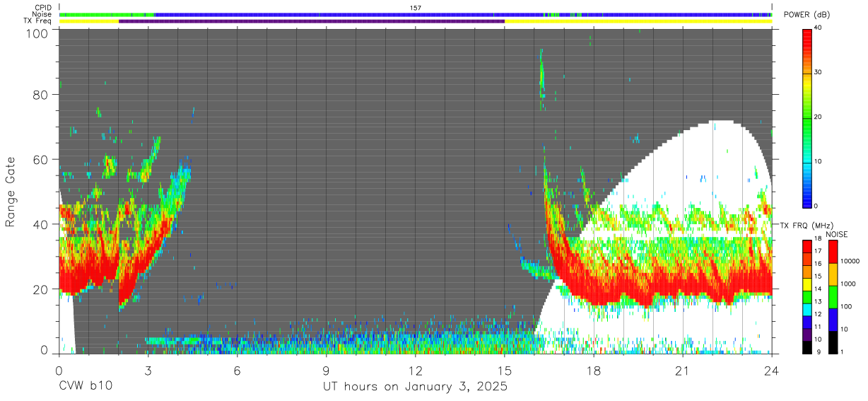This screenshot has width=868, height=401.
Task: Click the NOISE legend color bar
Action: click(834, 296)
